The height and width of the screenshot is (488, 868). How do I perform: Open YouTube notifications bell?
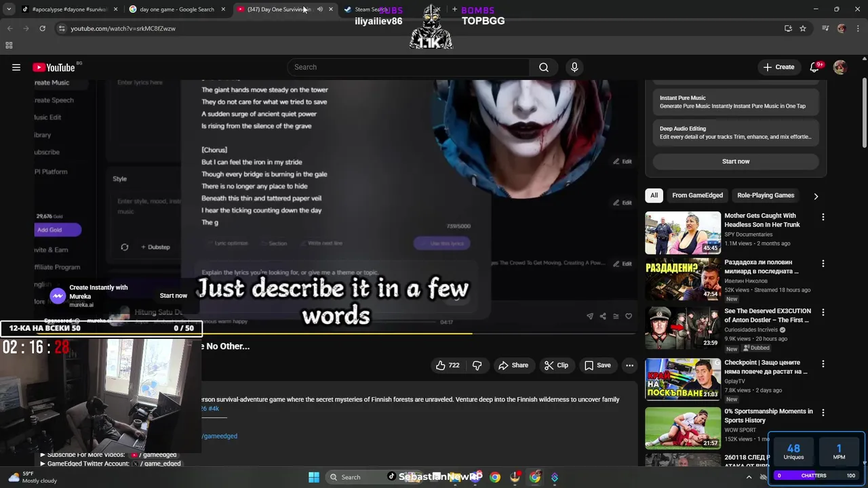click(815, 67)
